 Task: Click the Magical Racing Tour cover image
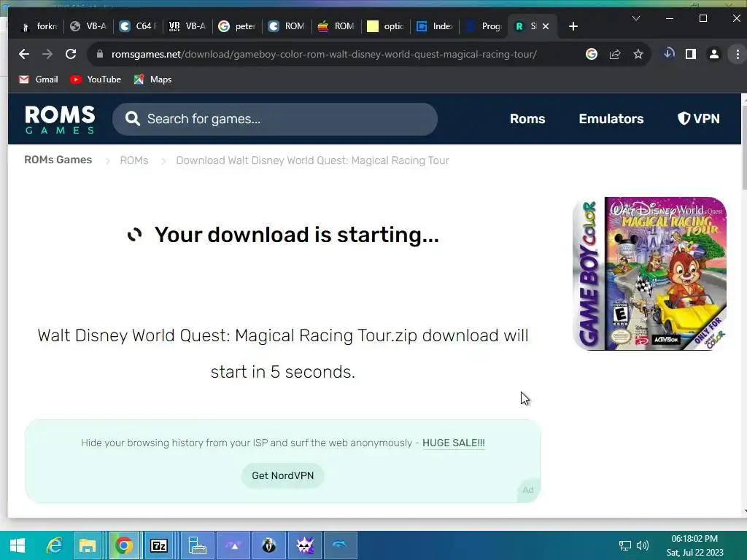[x=649, y=274]
